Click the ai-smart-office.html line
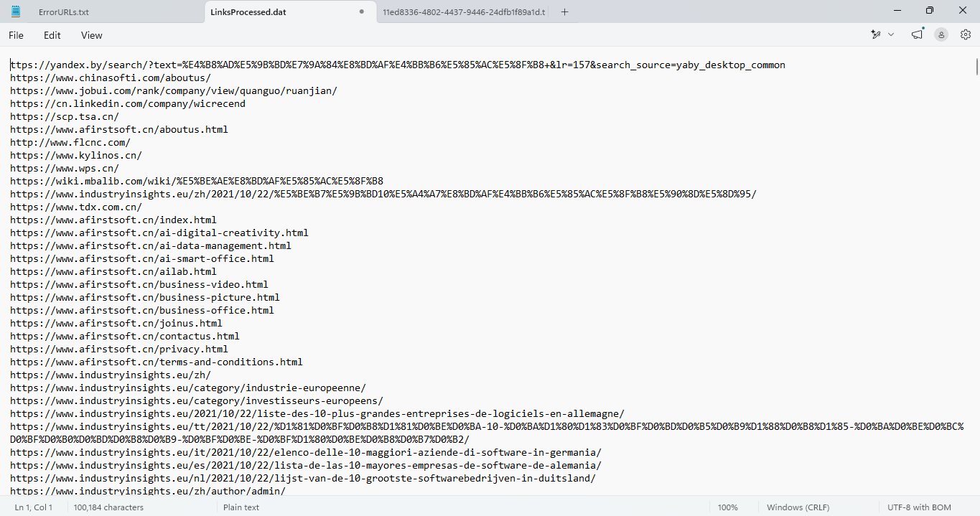 pyautogui.click(x=142, y=258)
